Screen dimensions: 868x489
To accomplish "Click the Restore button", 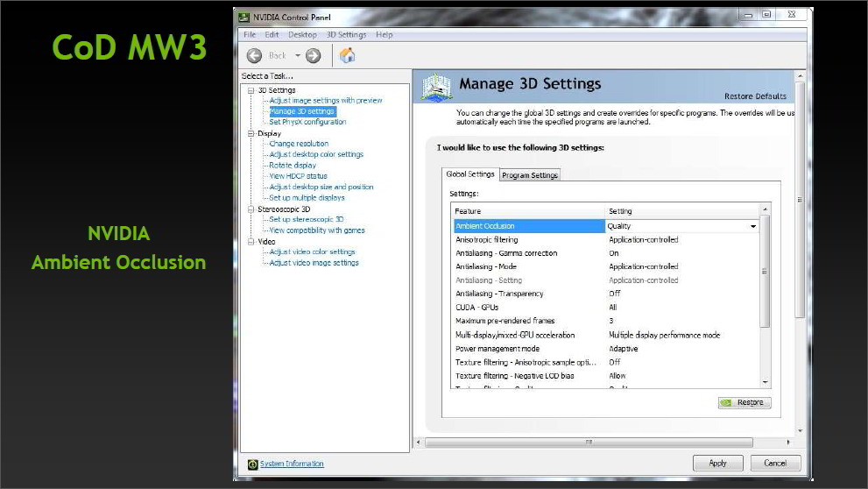I will pos(745,402).
